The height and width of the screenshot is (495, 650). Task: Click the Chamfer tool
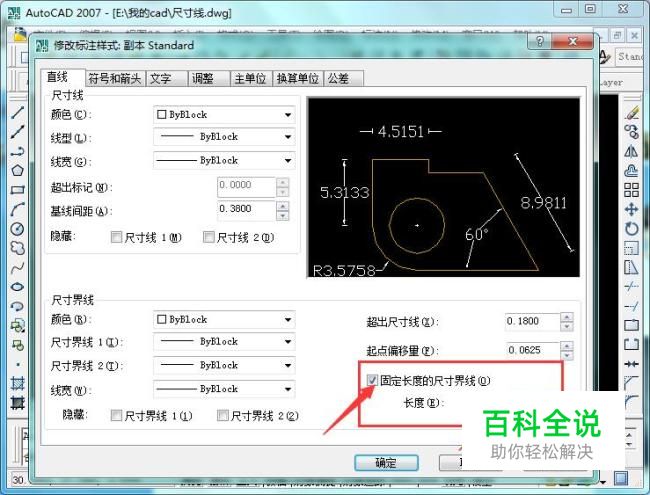point(631,382)
